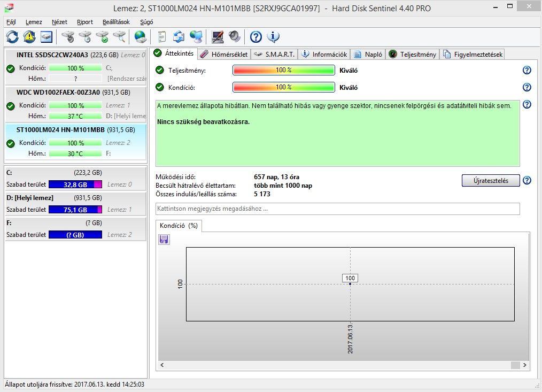Open the Fájl menu
542x392 pixels.
click(x=11, y=22)
